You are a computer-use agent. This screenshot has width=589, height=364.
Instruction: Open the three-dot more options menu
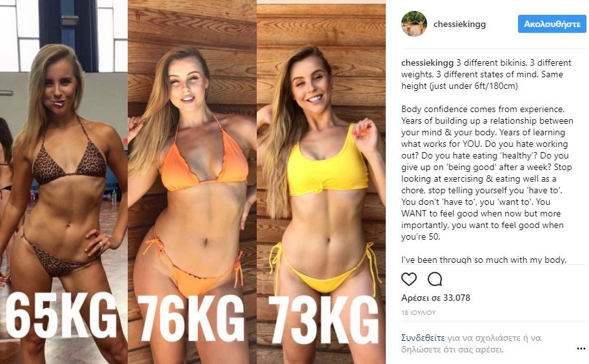581,349
